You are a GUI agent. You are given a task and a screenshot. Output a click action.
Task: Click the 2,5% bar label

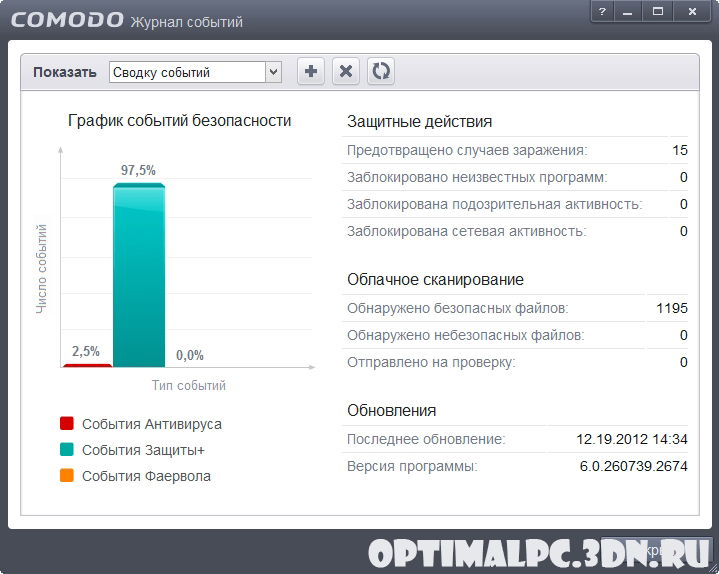[x=86, y=352]
